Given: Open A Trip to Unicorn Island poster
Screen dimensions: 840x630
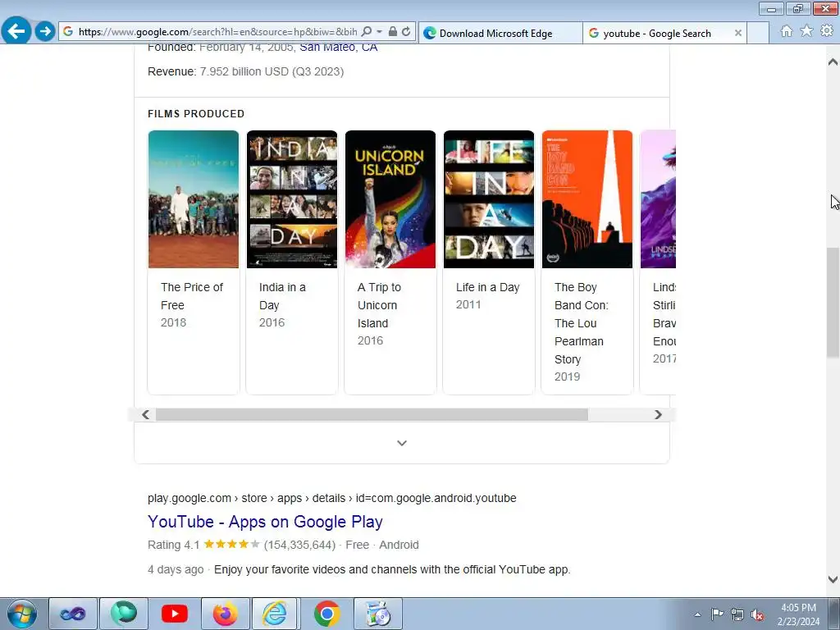Looking at the screenshot, I should [390, 199].
